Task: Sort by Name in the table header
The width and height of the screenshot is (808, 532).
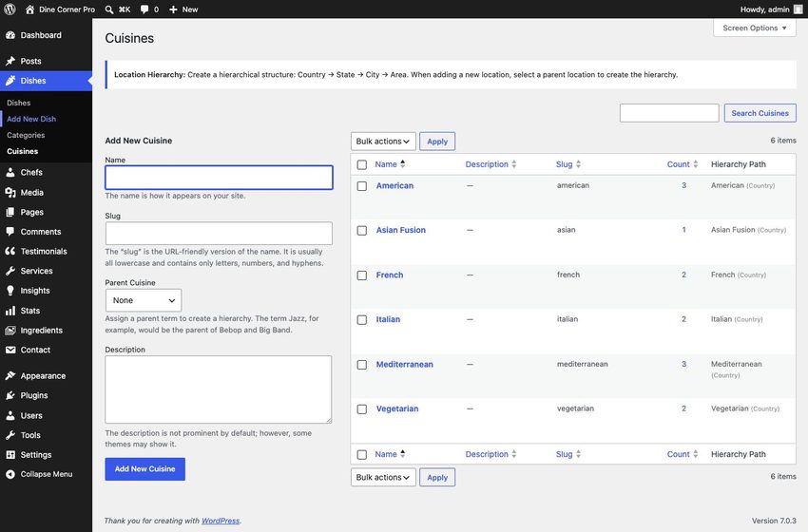Action: [390, 164]
